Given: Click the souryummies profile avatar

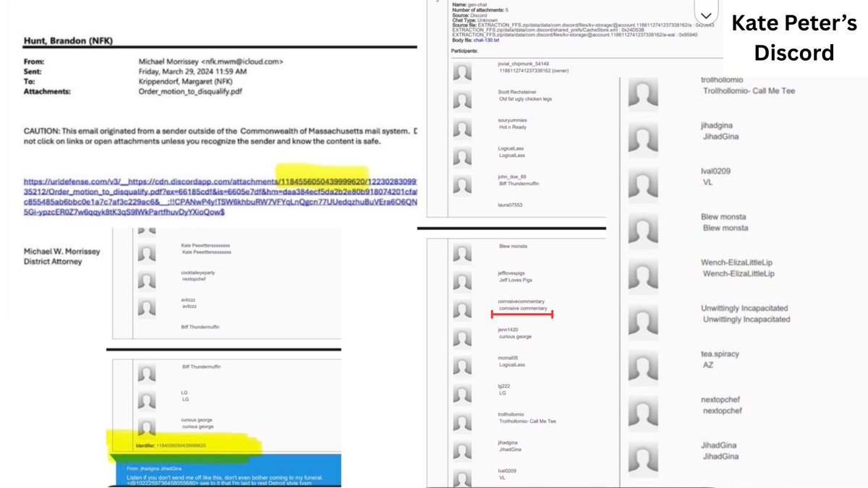Looking at the screenshot, I should pos(462,128).
